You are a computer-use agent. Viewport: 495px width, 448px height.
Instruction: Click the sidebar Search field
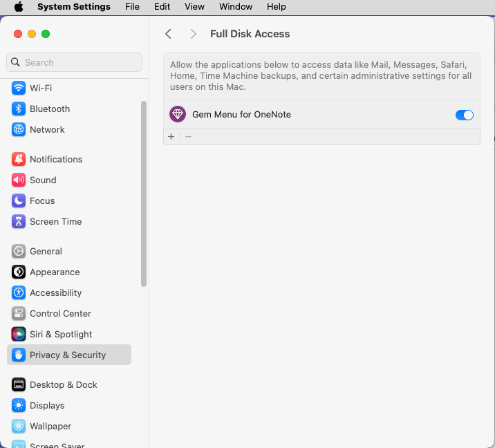click(74, 62)
